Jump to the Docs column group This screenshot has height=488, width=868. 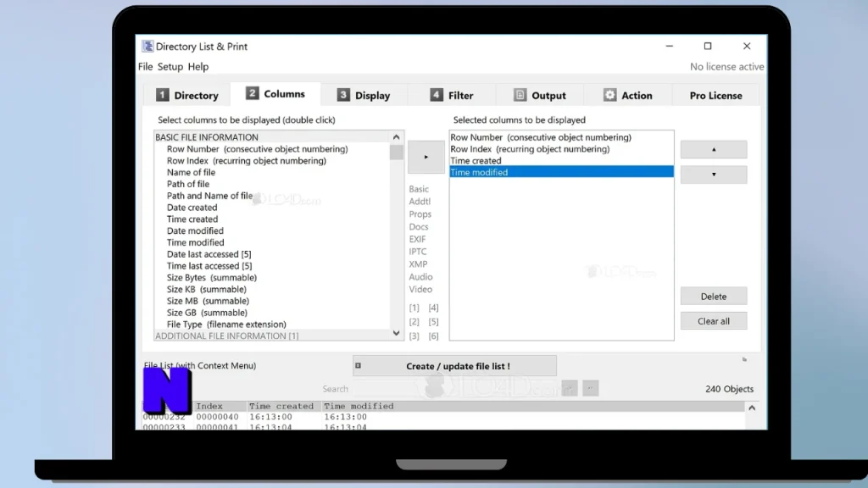coord(419,227)
